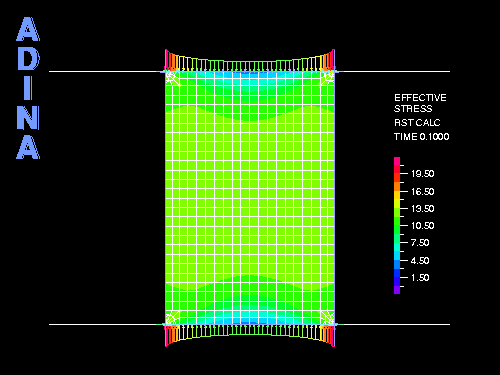
Task: Select the 16.50 legend value label
Action: (x=422, y=192)
